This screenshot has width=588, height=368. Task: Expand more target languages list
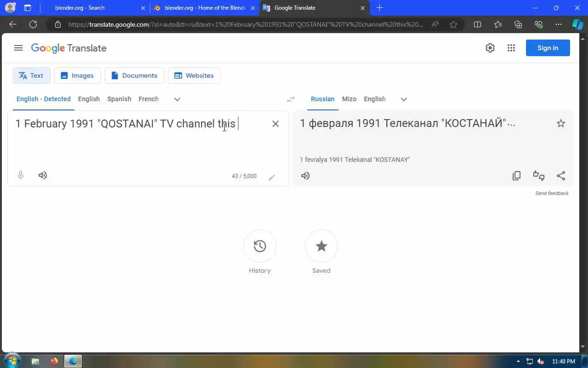404,99
